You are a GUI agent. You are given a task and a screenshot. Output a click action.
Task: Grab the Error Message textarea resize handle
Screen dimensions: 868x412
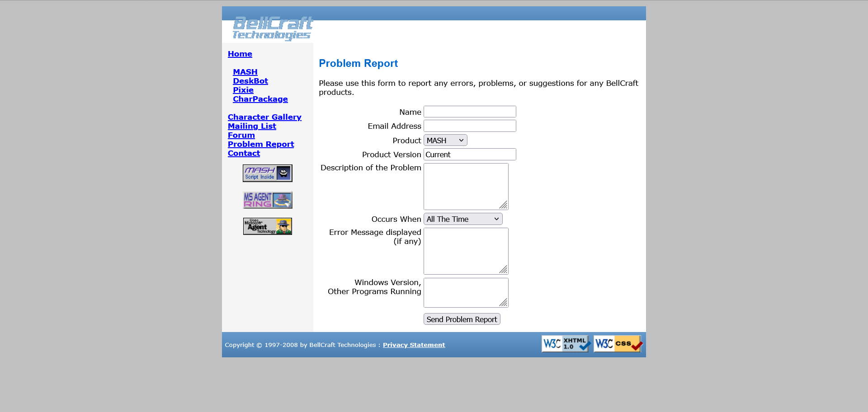coord(504,270)
